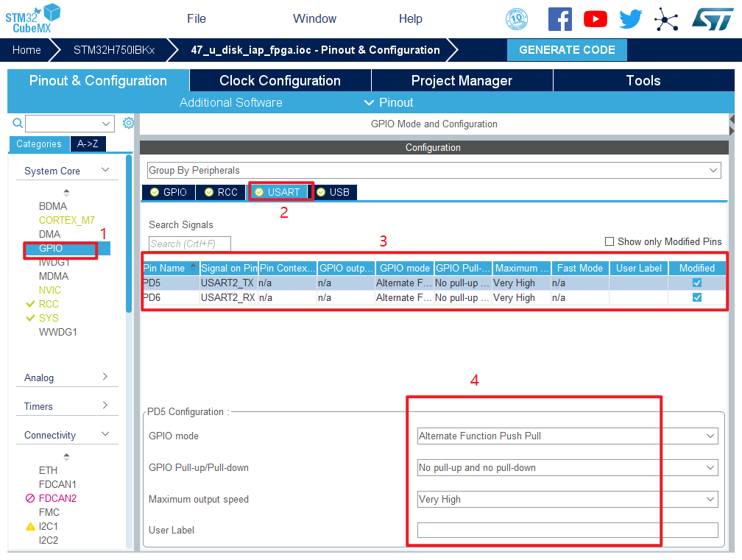
Task: Open the ST community network icon
Action: [x=666, y=19]
